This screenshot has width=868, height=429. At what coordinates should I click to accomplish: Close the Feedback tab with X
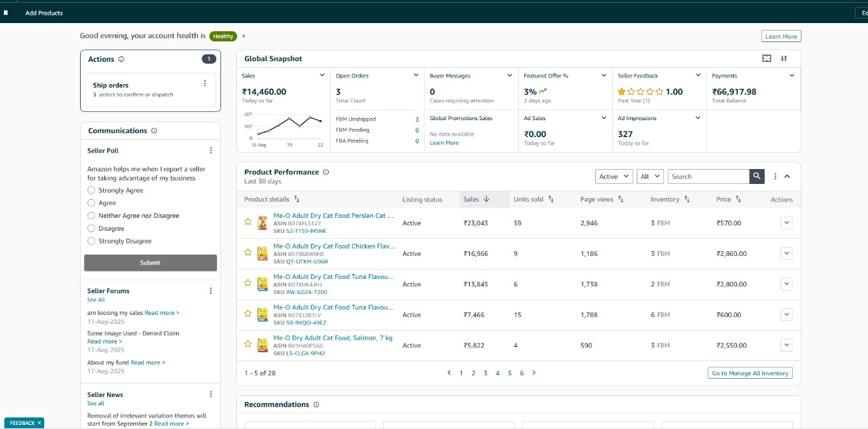tap(39, 423)
